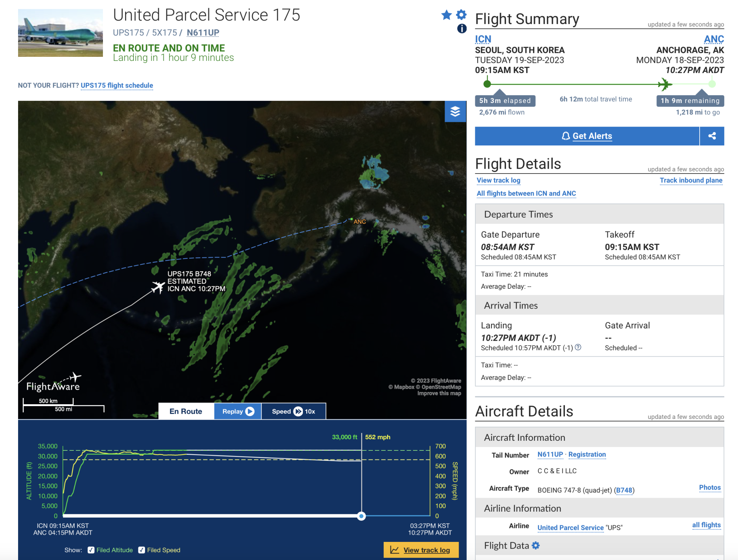Open View track log link in Flight Details
The width and height of the screenshot is (738, 560).
point(498,180)
